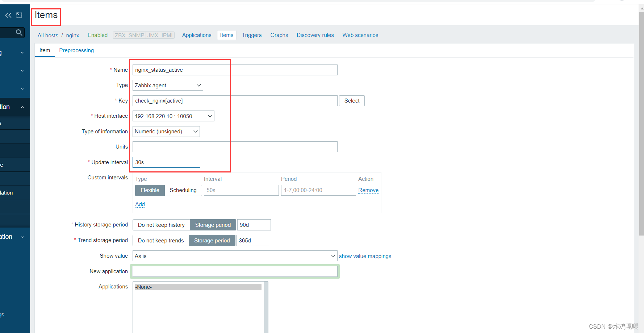Select Flexible custom interval type

pos(150,190)
